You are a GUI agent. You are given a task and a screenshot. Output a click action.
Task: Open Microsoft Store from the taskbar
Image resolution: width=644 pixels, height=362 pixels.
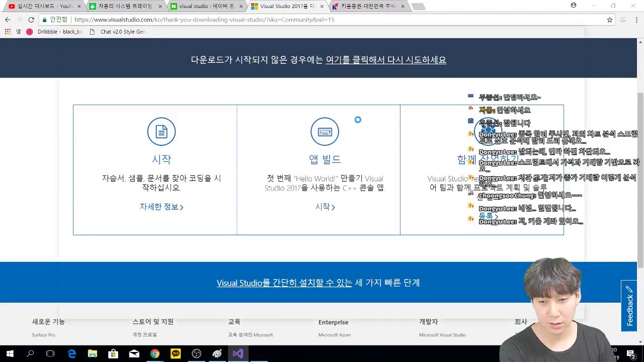113,353
